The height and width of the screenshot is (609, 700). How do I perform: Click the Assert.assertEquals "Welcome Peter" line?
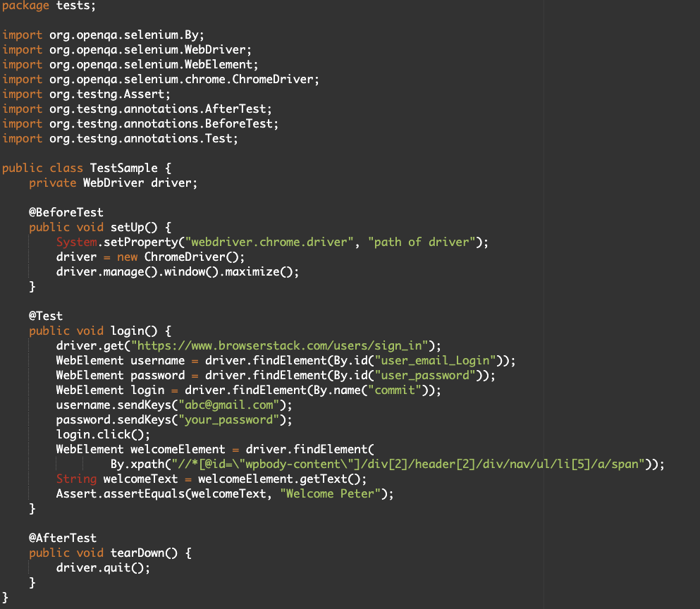click(x=225, y=494)
